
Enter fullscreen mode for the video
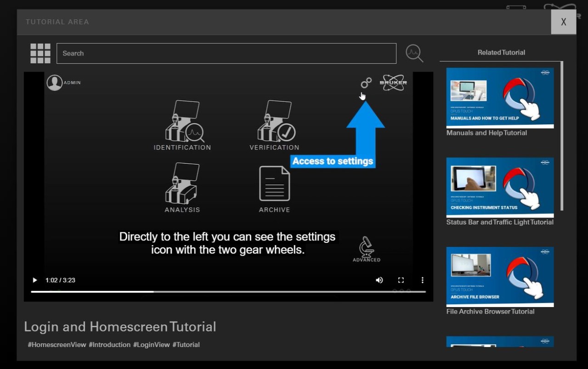click(401, 280)
